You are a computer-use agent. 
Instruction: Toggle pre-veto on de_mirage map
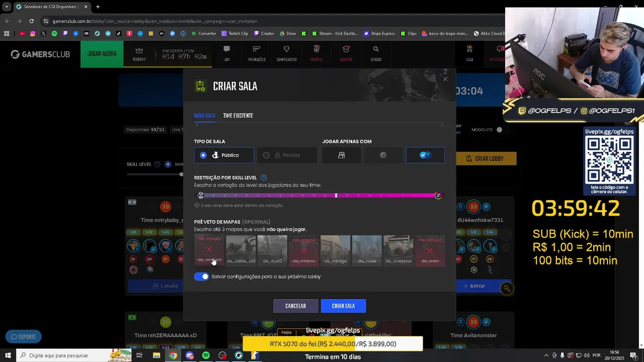point(335,250)
